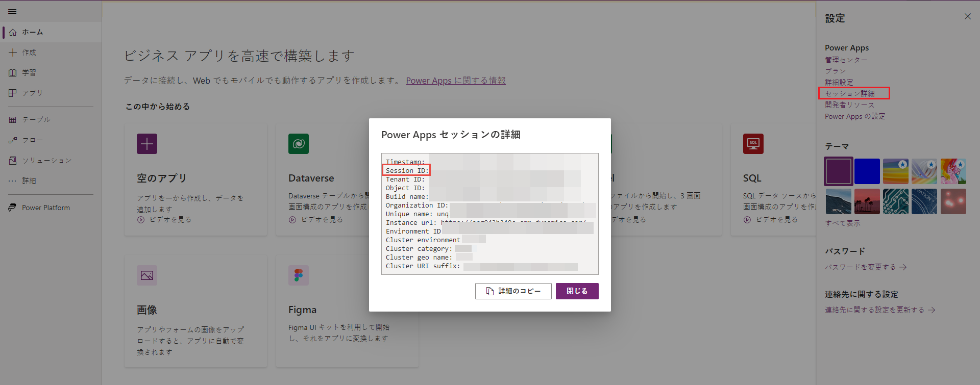Select the red bokeh lights theme
The width and height of the screenshot is (980, 385).
[x=953, y=201]
